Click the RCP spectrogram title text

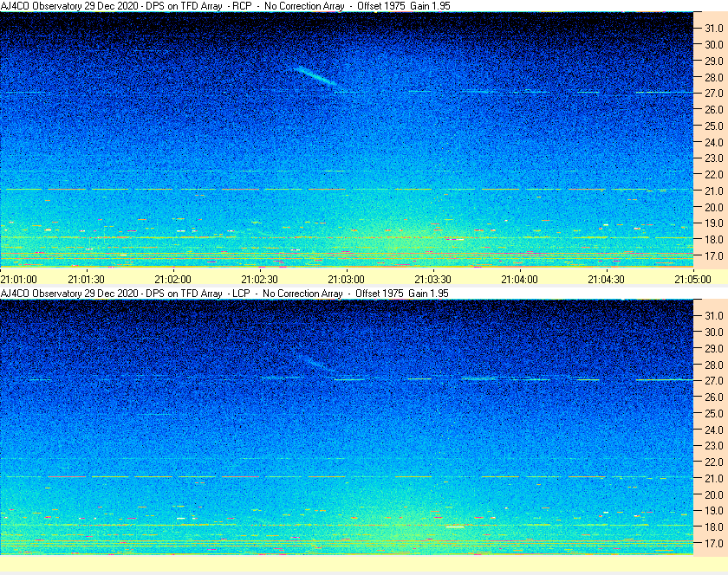[225, 6]
